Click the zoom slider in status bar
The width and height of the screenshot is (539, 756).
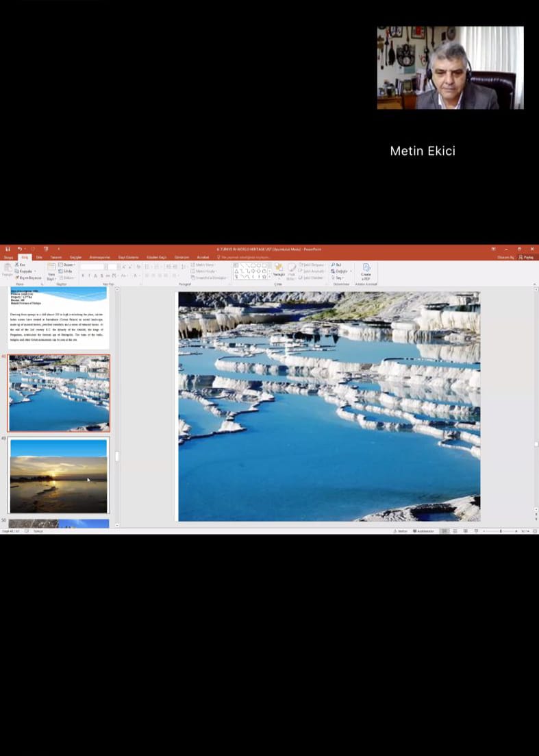(501, 531)
